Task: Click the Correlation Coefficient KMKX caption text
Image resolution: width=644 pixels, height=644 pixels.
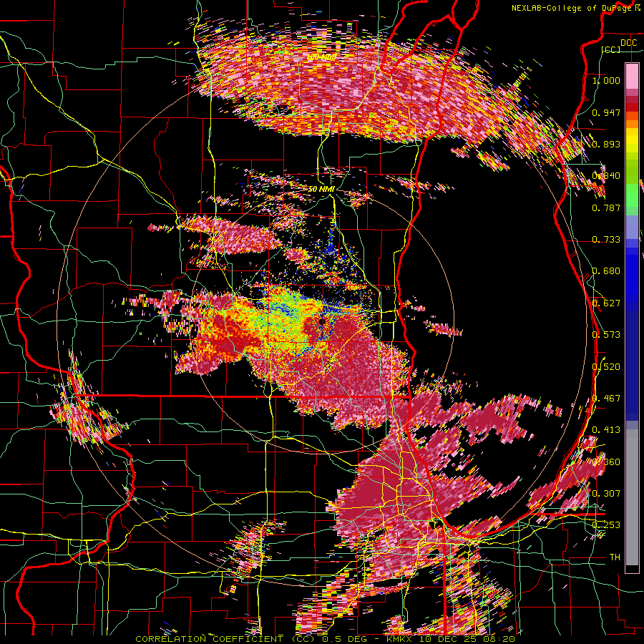Action: (x=324, y=639)
